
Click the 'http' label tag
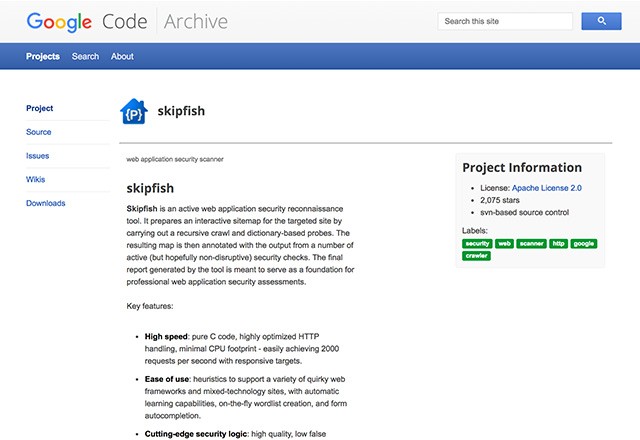[x=558, y=243]
